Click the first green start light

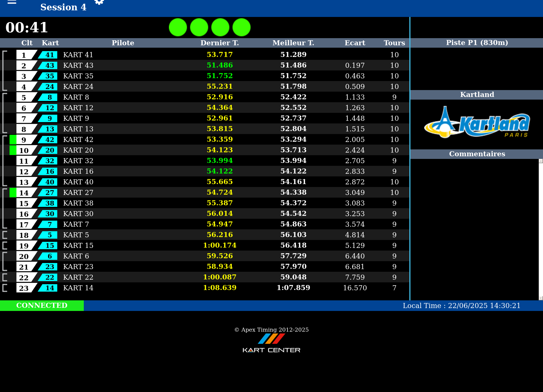178,27
